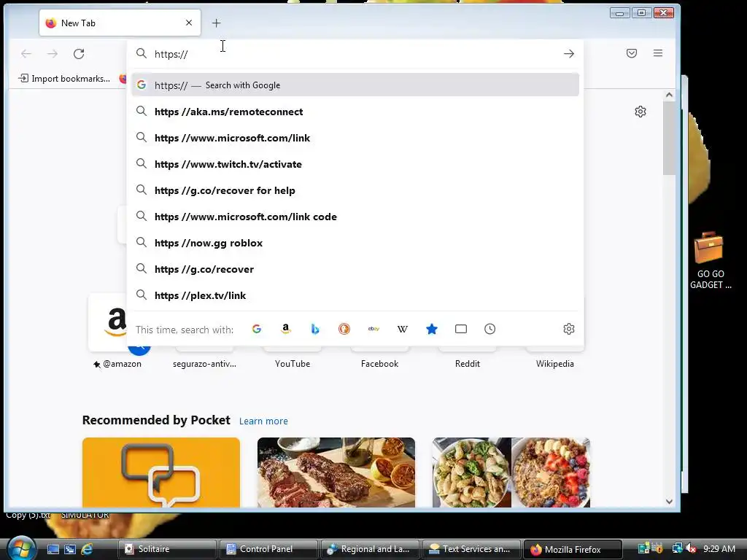The height and width of the screenshot is (560, 747).
Task: Search this time with eBay icon
Action: point(373,329)
